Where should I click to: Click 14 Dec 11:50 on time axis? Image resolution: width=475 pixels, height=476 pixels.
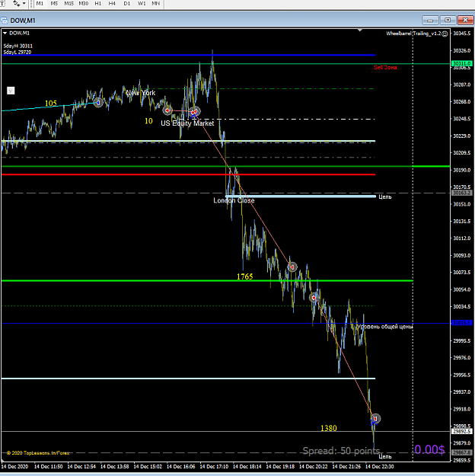[48, 467]
